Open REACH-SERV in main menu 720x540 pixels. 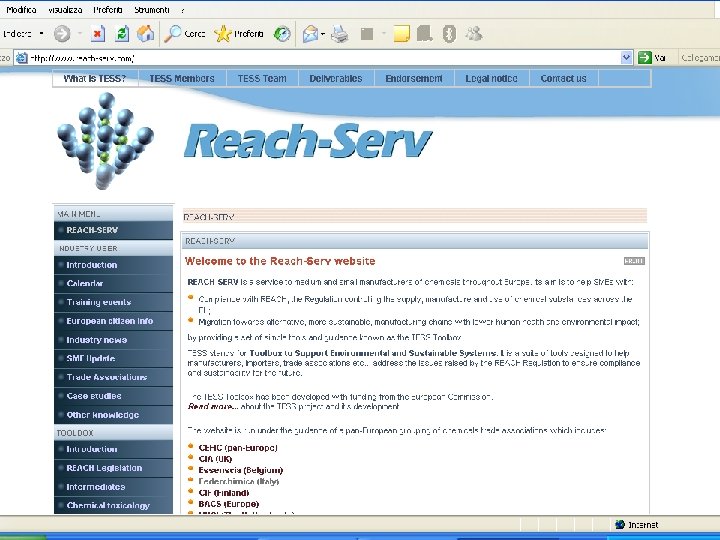[113, 230]
